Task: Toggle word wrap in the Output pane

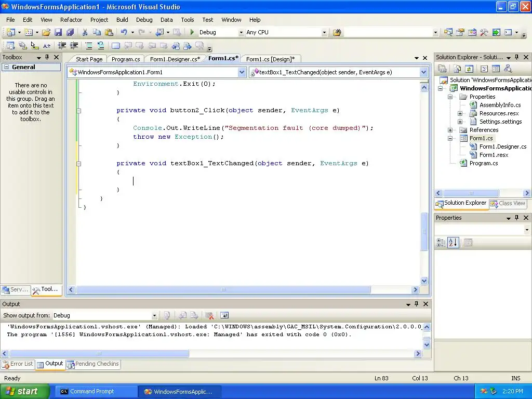Action: pos(224,315)
